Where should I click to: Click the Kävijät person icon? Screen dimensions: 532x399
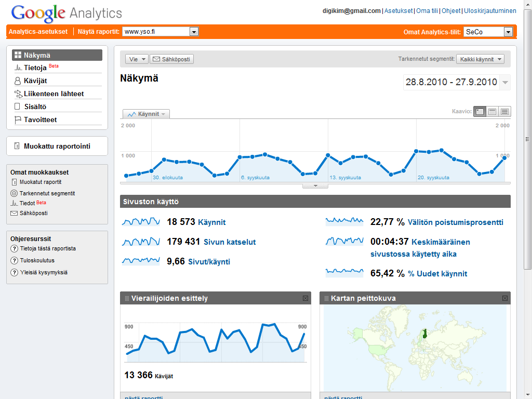(x=18, y=81)
